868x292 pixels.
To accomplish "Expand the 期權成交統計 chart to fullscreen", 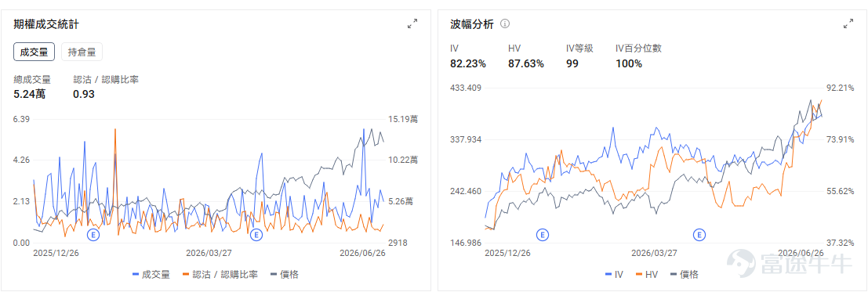I will pos(412,23).
